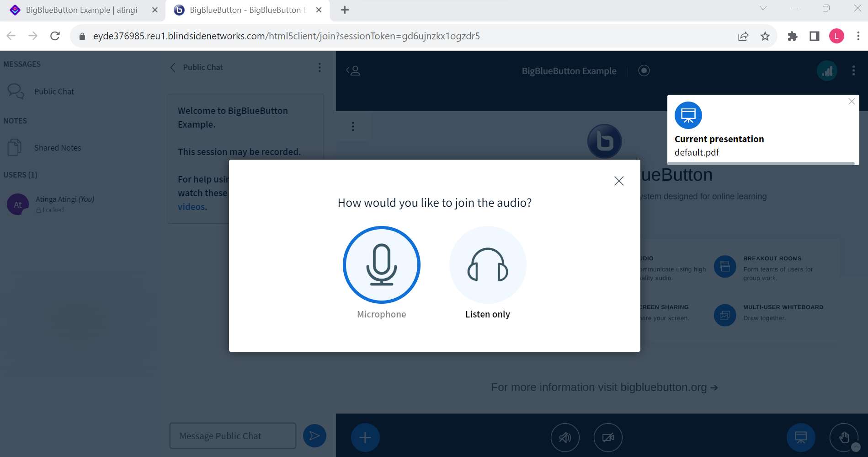
Task: Click the browser address bar URL
Action: pyautogui.click(x=286, y=36)
